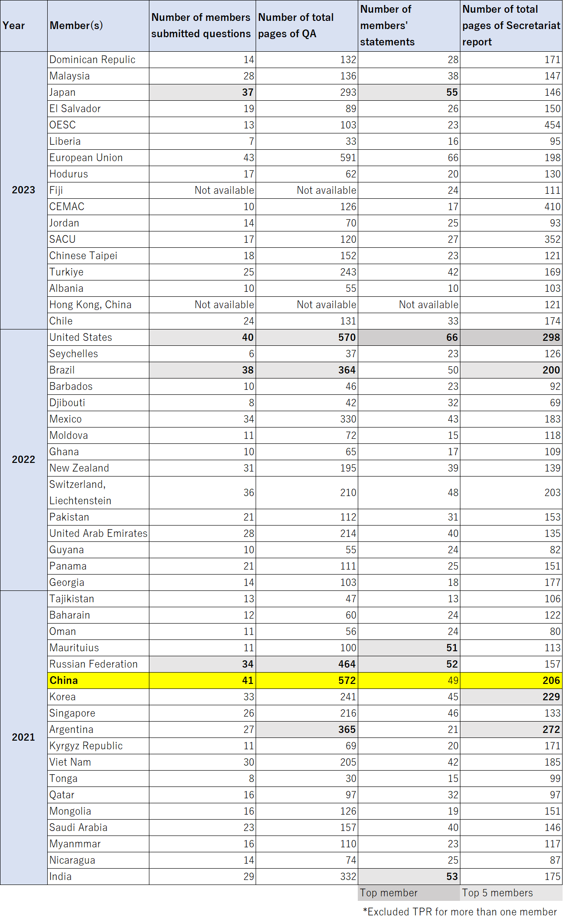Click Korea's Secretariat pages 229
This screenshot has height=924, width=563.
pos(511,697)
